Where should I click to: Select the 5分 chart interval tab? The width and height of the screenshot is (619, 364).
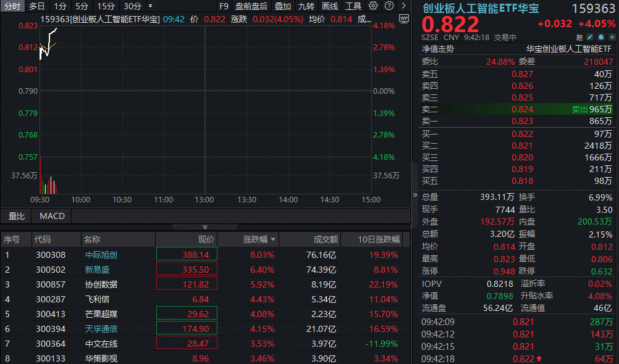coord(82,6)
